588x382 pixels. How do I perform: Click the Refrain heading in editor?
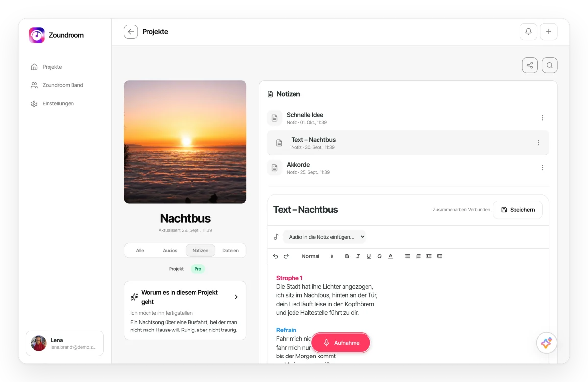[x=286, y=330]
